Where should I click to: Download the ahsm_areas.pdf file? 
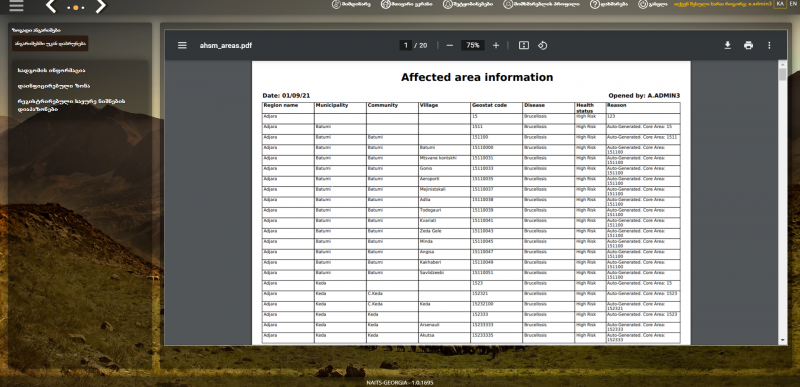point(728,45)
